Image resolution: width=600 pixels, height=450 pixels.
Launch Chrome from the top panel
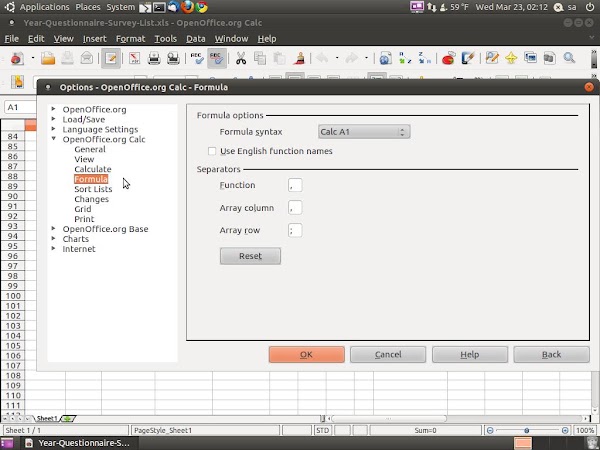point(202,7)
